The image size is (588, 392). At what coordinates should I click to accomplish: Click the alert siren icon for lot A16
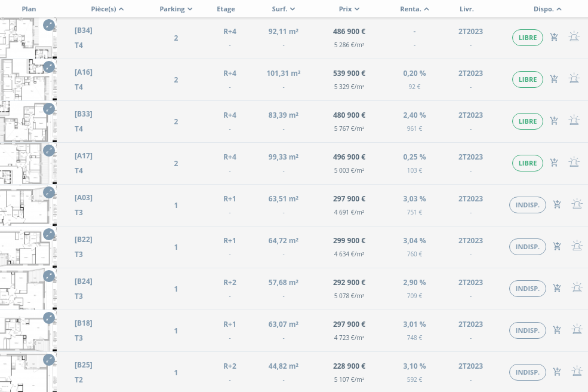(x=574, y=79)
